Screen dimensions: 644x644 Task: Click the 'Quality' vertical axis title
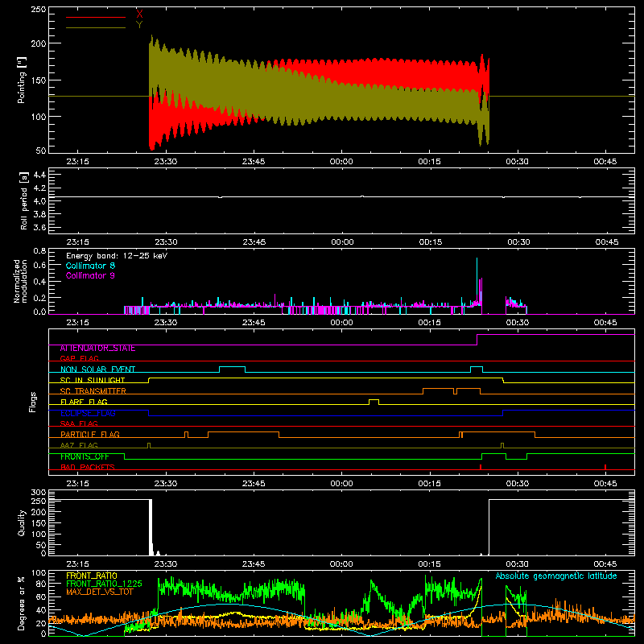pos(22,522)
